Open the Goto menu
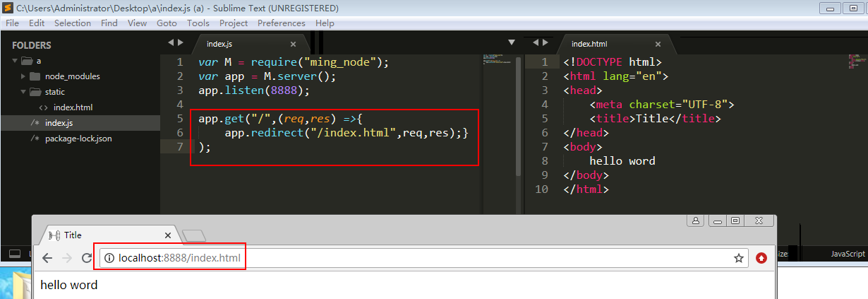Image resolution: width=868 pixels, height=299 pixels. point(167,23)
